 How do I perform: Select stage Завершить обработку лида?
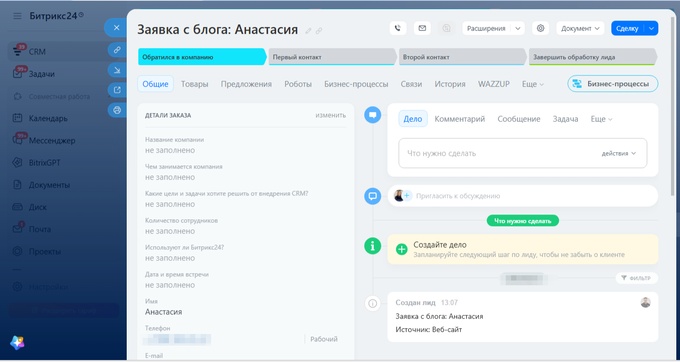pyautogui.click(x=592, y=57)
